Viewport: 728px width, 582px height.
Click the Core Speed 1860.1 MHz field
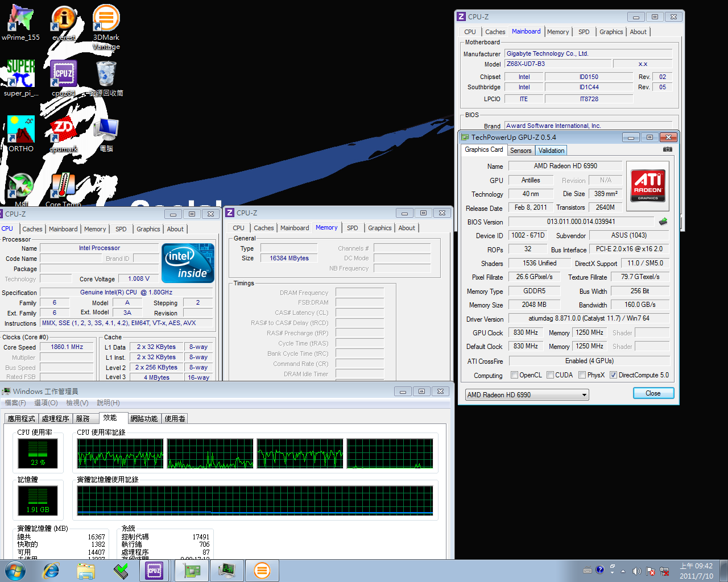point(67,347)
